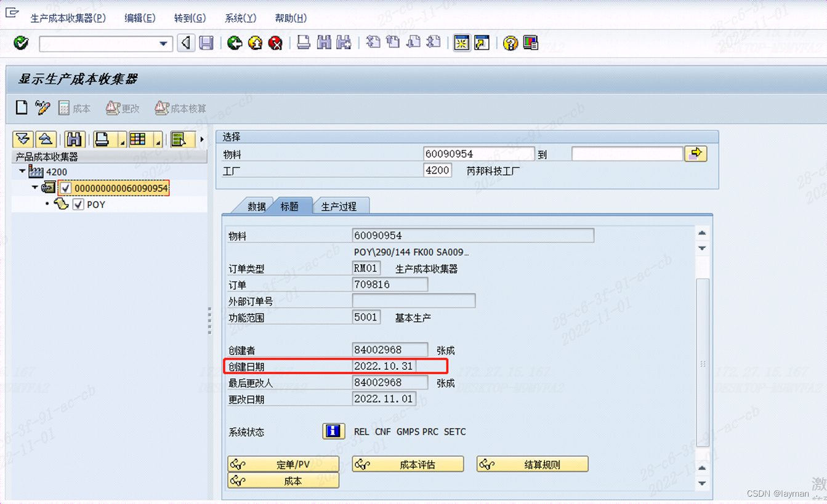The width and height of the screenshot is (827, 504).
Task: Collapse the 000000000060090954 material node
Action: (x=35, y=188)
